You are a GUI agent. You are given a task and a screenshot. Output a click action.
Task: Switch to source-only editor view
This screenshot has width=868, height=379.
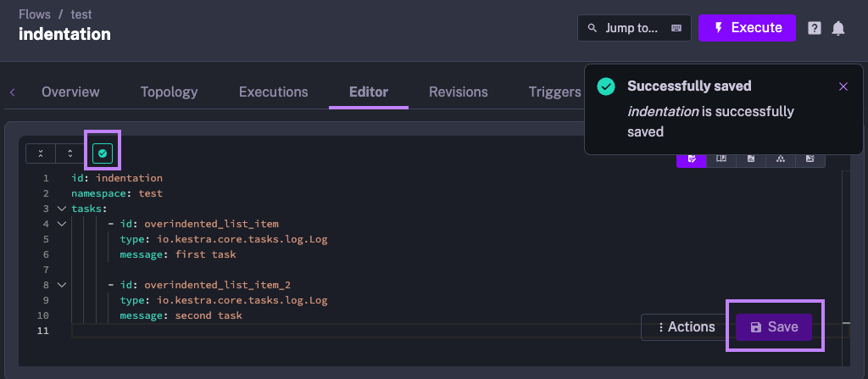(692, 159)
